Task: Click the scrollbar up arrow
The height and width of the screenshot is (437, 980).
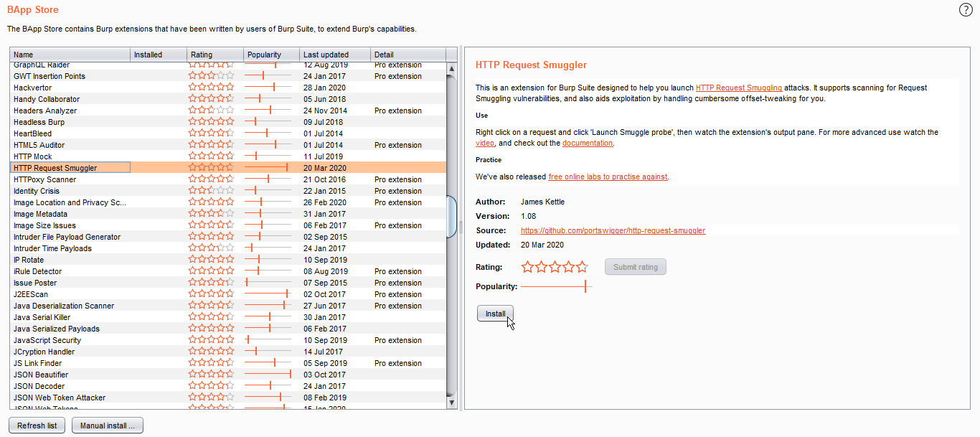Action: [451, 69]
